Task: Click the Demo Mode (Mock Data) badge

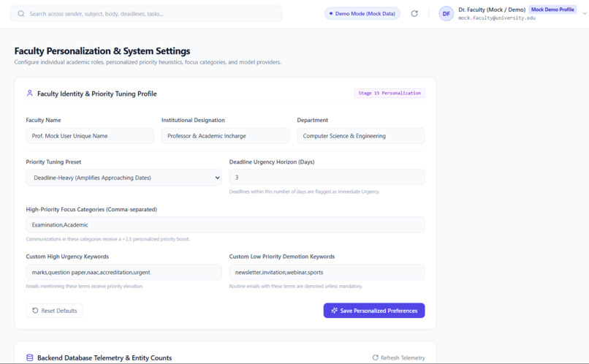Action: (x=362, y=14)
